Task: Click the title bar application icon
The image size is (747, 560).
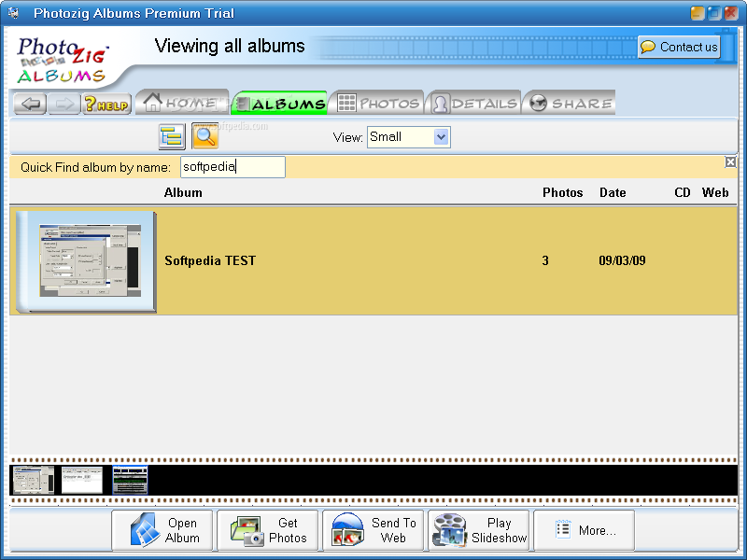Action: (13, 12)
